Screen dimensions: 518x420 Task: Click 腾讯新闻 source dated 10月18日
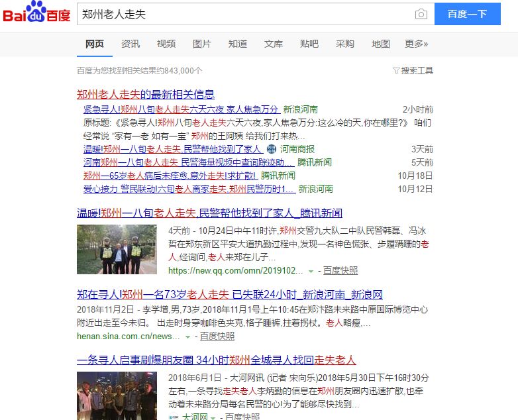(x=278, y=176)
